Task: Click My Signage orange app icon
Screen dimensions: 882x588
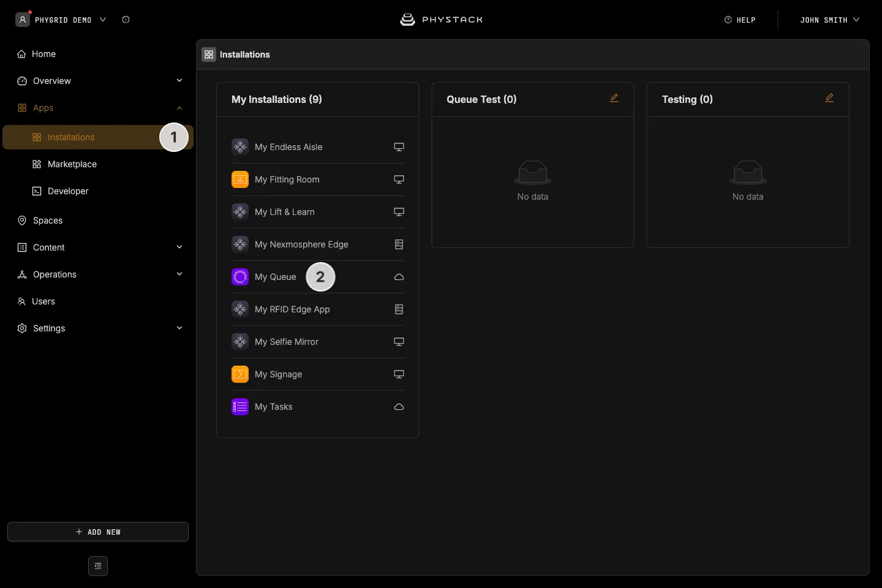Action: pos(240,374)
